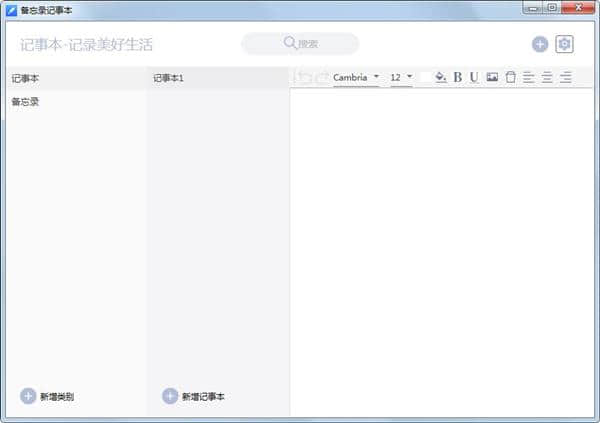Click into the blank note editing area
This screenshot has height=423, width=600.
[442, 253]
